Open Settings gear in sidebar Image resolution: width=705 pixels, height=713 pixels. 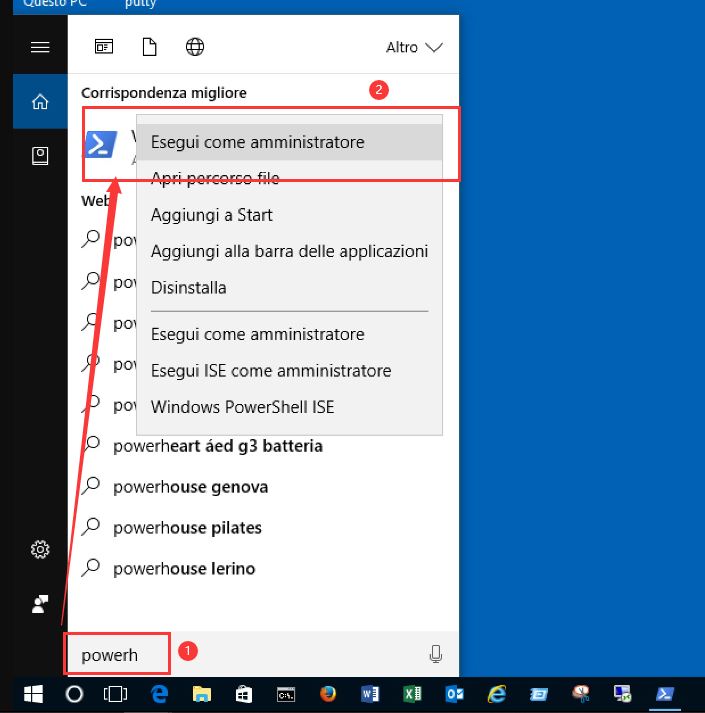point(40,550)
